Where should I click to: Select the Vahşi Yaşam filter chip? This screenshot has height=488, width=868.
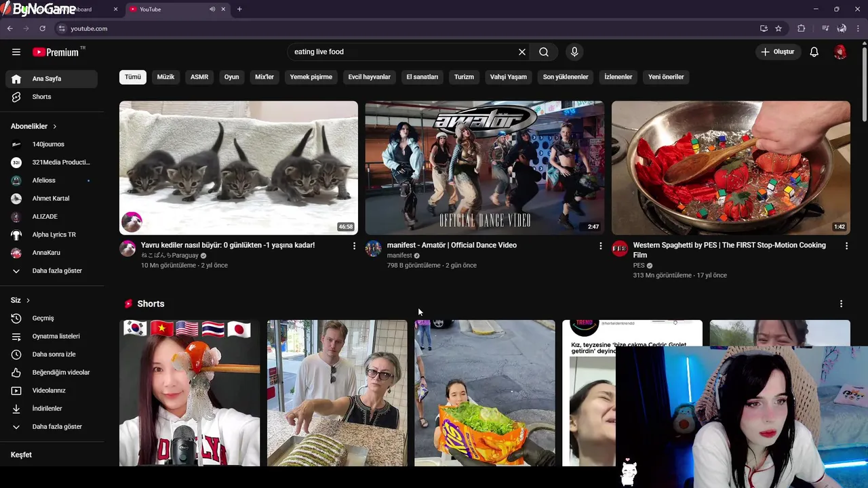509,77
